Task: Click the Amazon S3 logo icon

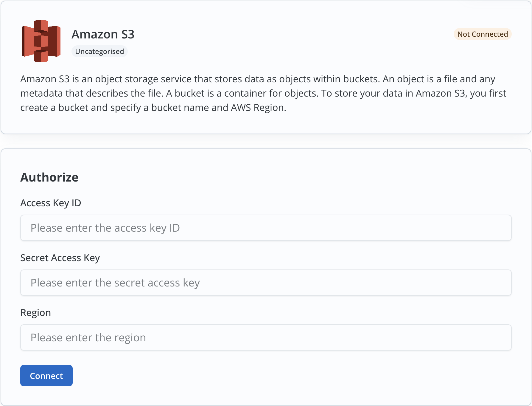Action: coord(41,41)
